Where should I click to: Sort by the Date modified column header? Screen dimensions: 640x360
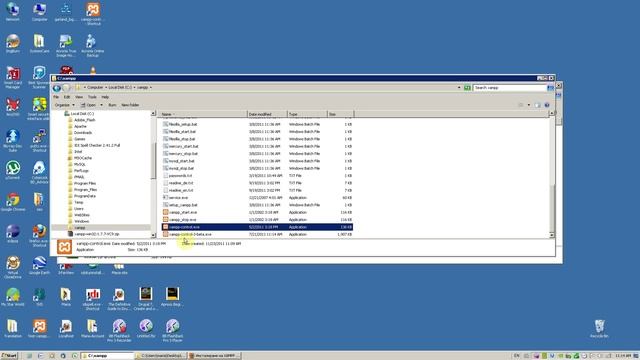(267, 114)
